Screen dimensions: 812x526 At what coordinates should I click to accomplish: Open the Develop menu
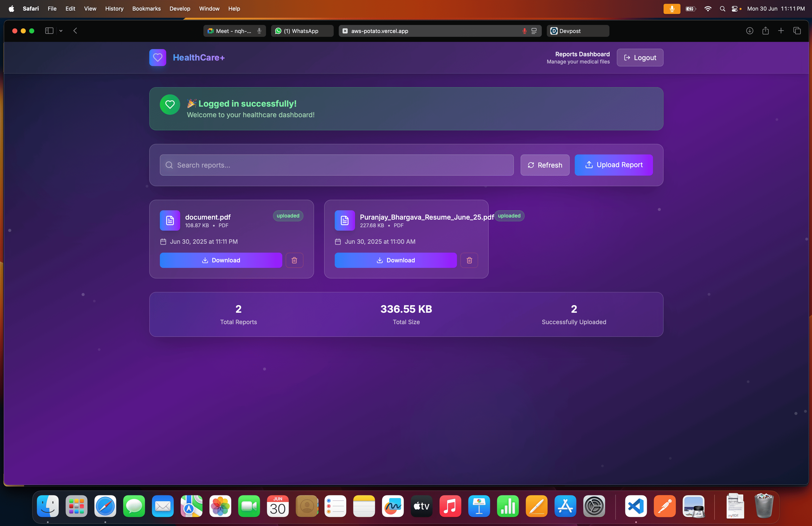(x=180, y=8)
